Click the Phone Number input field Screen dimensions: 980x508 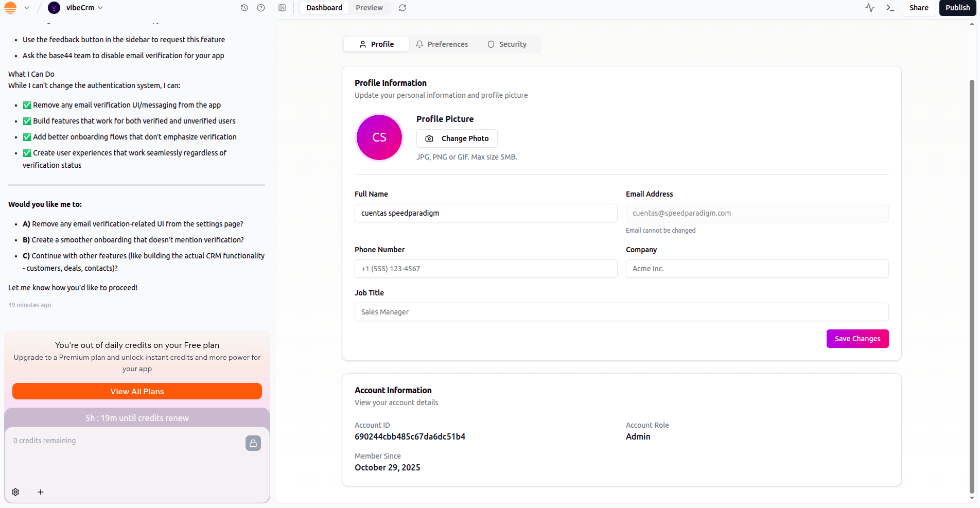coord(485,269)
